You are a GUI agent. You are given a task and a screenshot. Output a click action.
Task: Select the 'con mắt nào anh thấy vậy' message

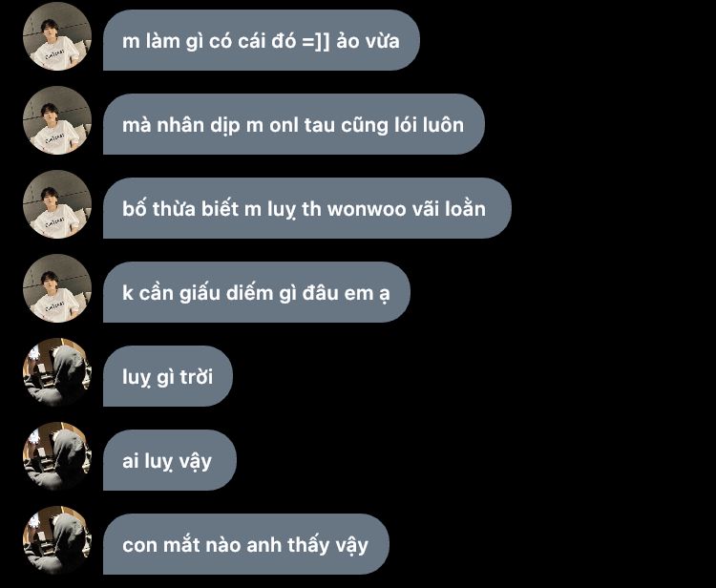[x=246, y=544]
